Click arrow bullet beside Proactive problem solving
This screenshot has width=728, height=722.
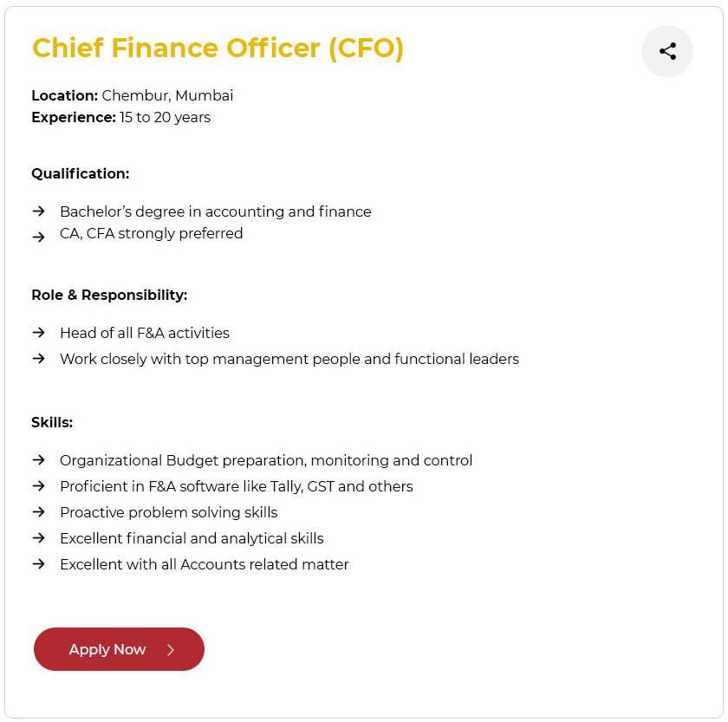[x=38, y=512]
